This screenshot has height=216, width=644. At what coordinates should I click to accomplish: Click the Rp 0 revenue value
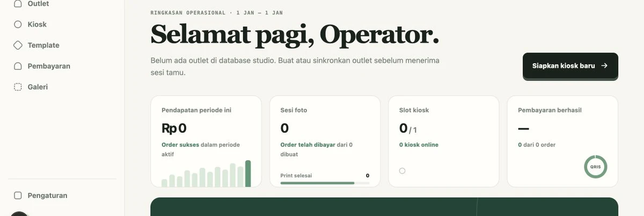(x=174, y=128)
